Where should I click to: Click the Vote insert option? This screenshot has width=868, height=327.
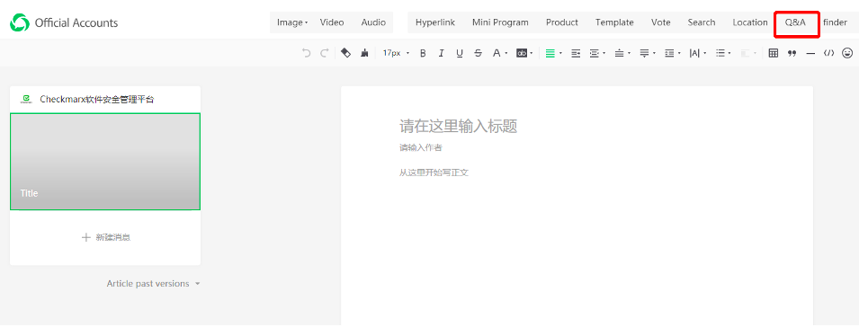pyautogui.click(x=661, y=22)
